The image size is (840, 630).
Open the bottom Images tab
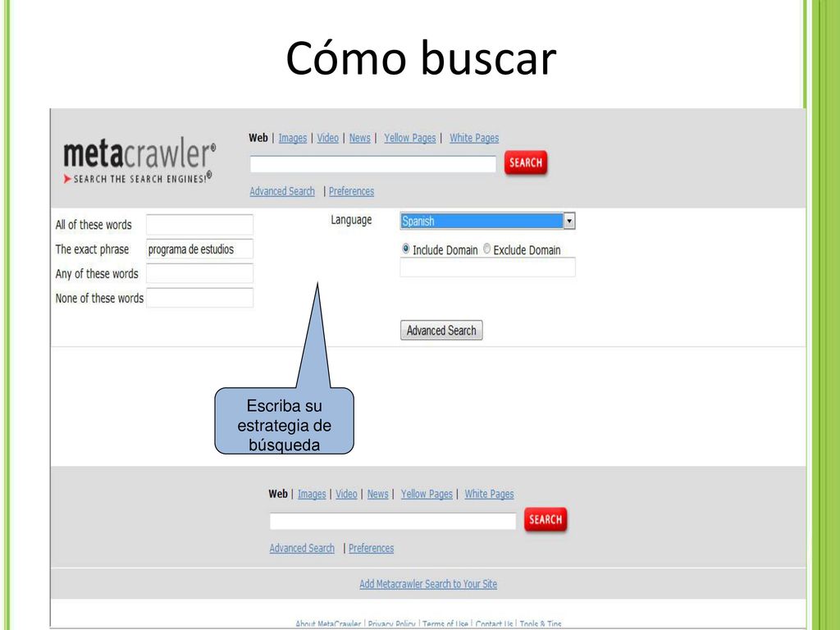pyautogui.click(x=312, y=494)
